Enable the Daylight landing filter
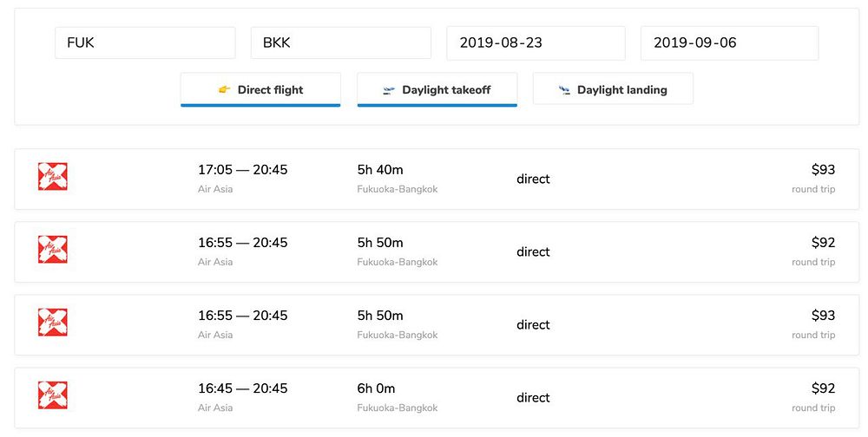This screenshot has height=437, width=868. point(613,89)
